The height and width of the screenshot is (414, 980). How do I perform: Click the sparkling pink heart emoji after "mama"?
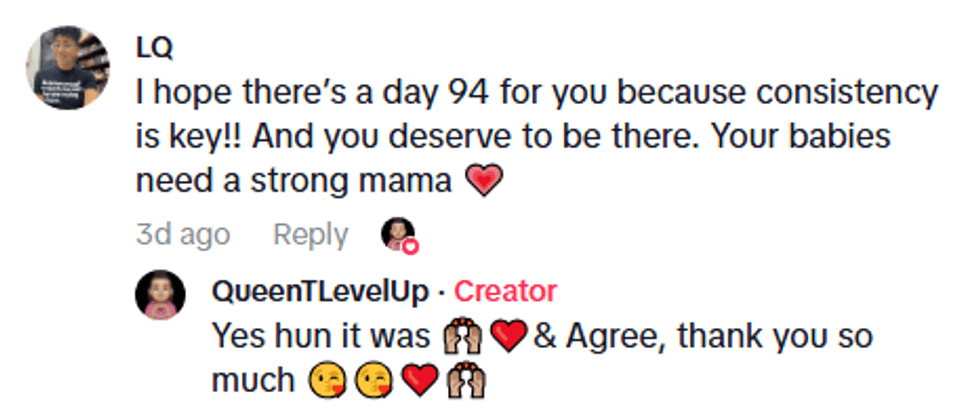coord(482,180)
